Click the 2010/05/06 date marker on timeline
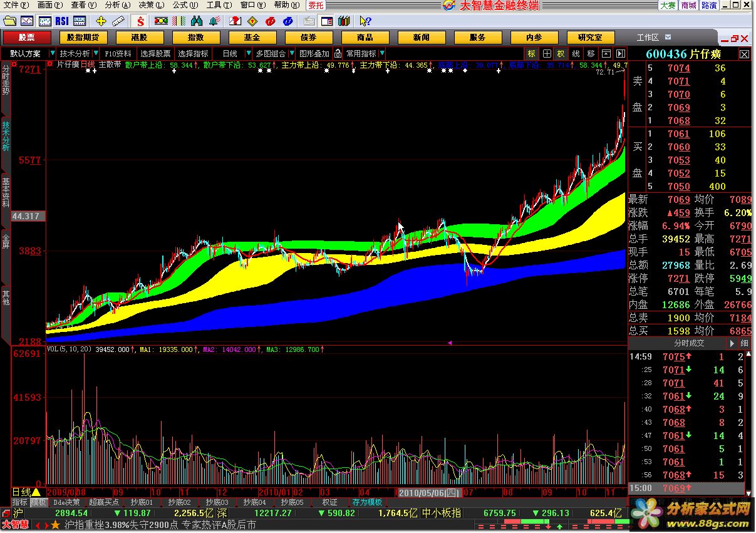The height and width of the screenshot is (533, 756). tap(430, 493)
